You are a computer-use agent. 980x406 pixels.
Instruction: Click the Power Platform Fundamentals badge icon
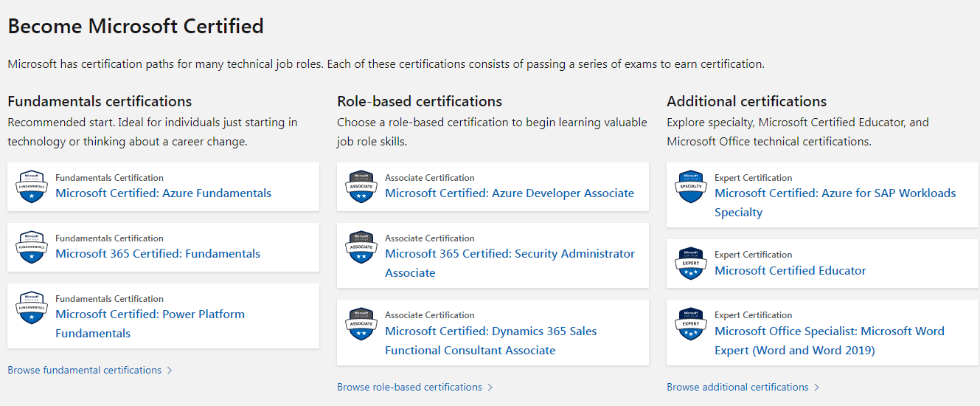click(x=32, y=308)
